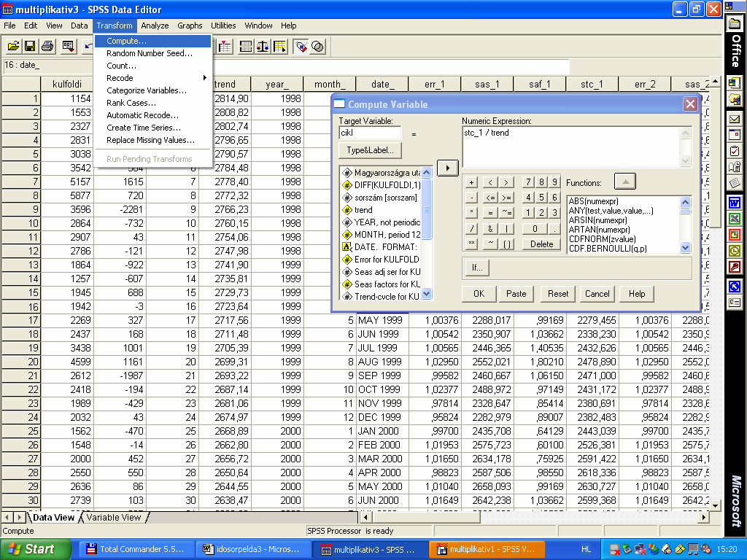This screenshot has height=560, width=747.
Task: Switch to Total Commander taskbar button
Action: (135, 549)
